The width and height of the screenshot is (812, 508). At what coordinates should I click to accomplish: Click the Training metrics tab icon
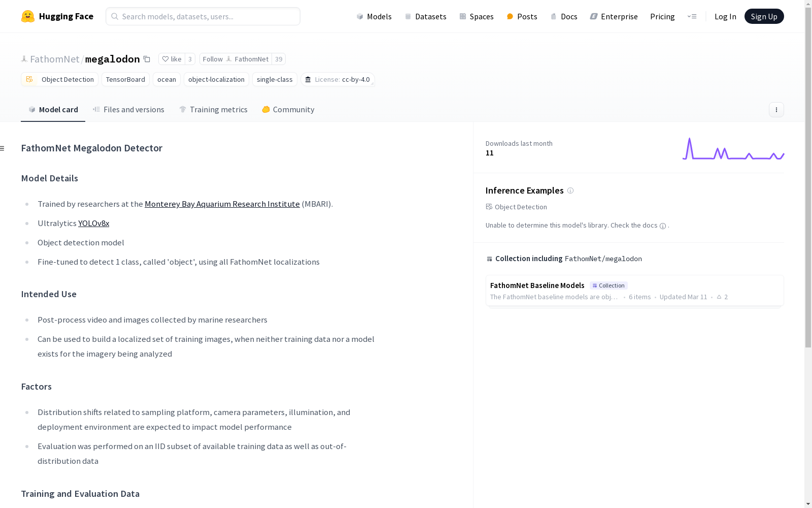pos(183,109)
